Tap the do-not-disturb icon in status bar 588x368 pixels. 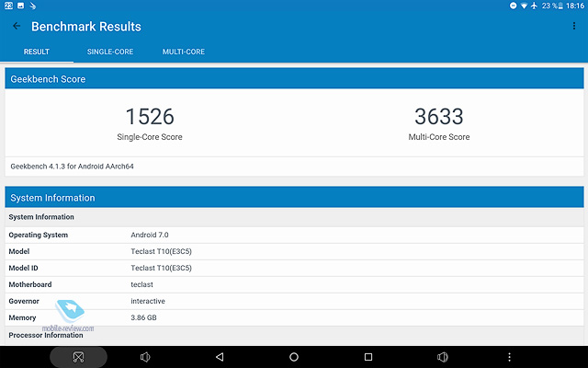[513, 6]
